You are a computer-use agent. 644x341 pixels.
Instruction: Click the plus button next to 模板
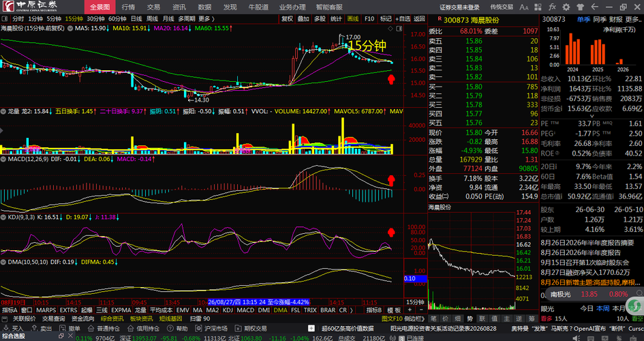click(x=410, y=310)
